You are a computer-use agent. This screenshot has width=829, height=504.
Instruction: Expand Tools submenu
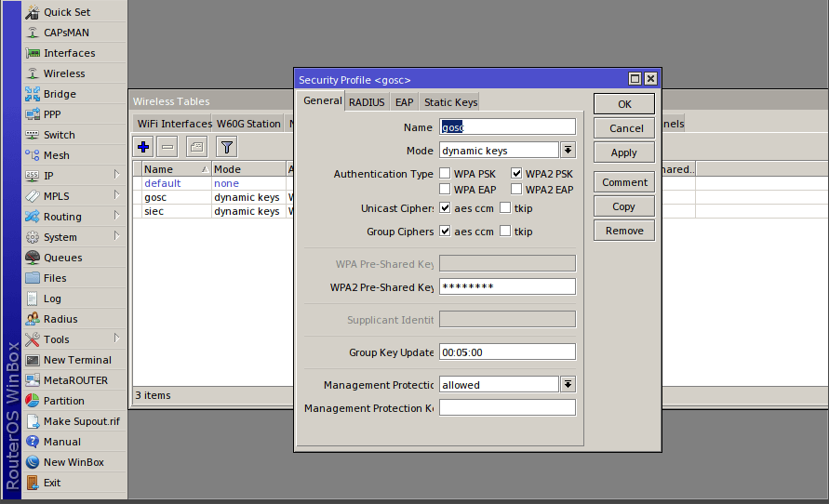[x=117, y=338]
